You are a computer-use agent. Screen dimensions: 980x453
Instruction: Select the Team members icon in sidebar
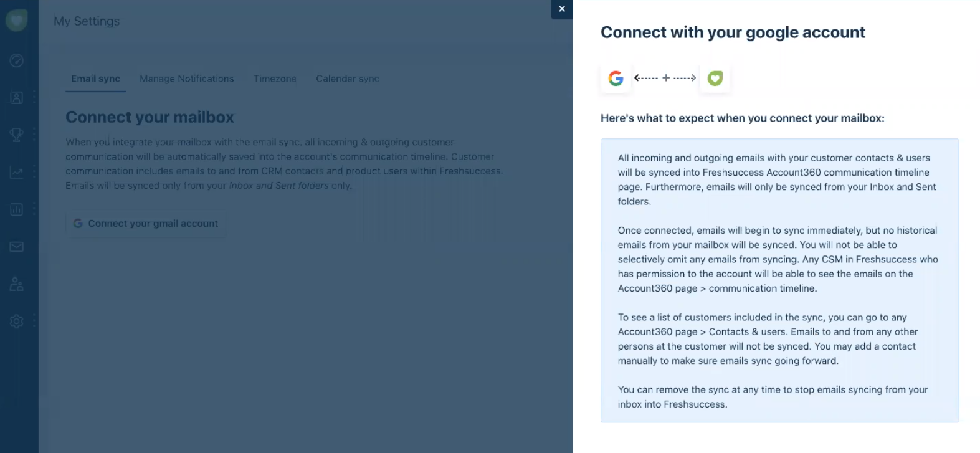16,284
